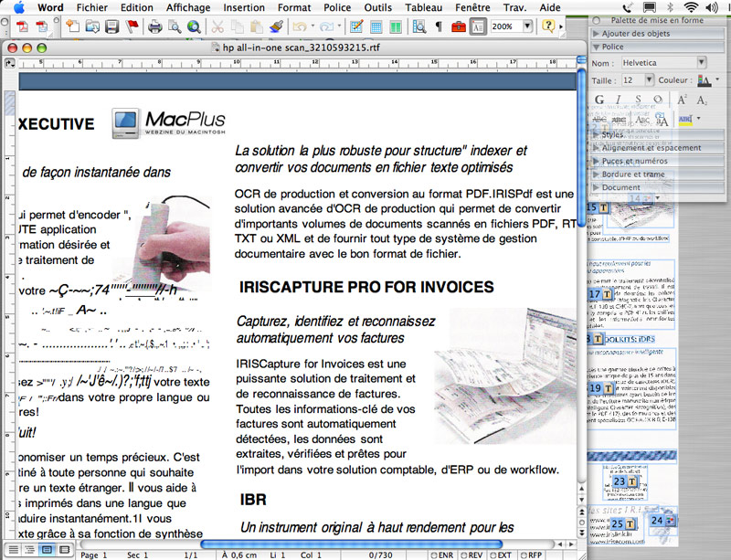731x560 pixels.
Task: Open the Fichier menu
Action: 92,7
